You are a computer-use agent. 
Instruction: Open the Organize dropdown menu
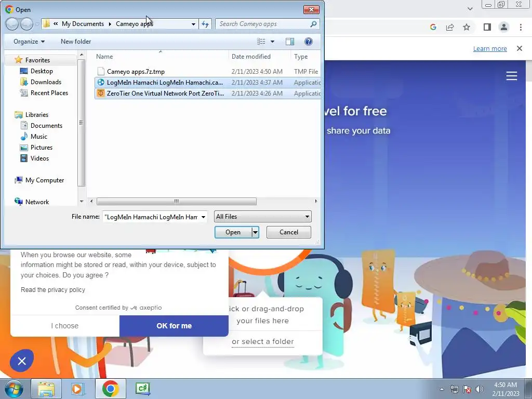click(29, 42)
